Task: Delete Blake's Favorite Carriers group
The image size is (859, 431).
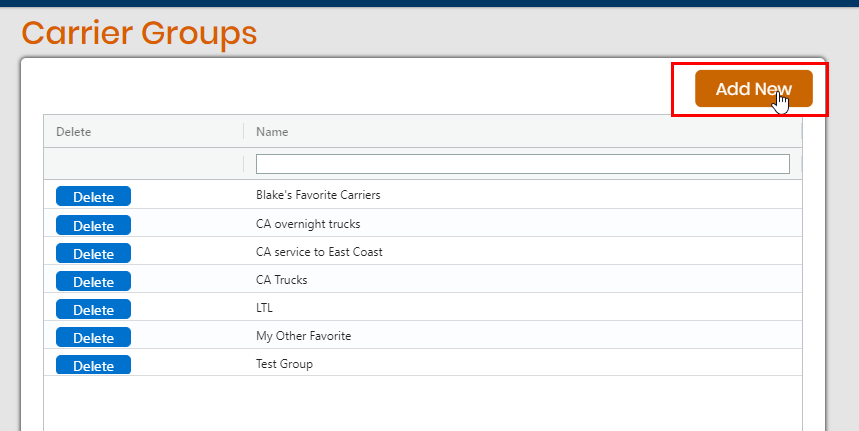Action: click(93, 197)
